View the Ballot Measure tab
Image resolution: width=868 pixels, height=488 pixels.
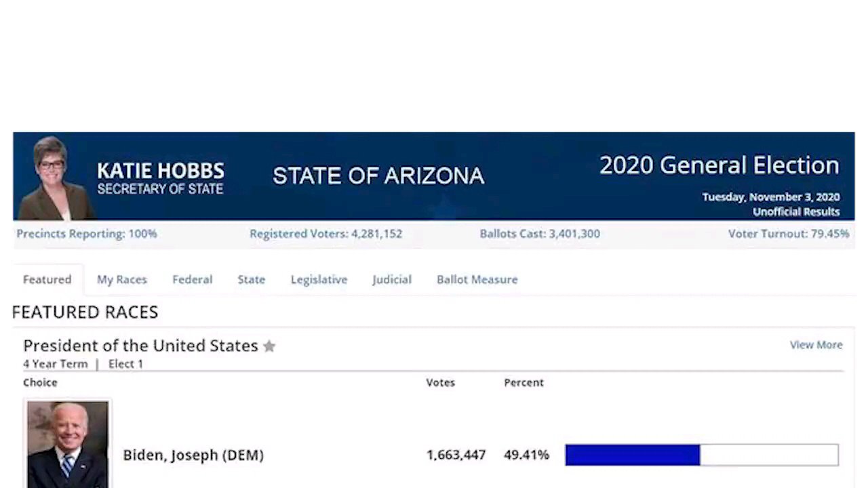coord(477,279)
